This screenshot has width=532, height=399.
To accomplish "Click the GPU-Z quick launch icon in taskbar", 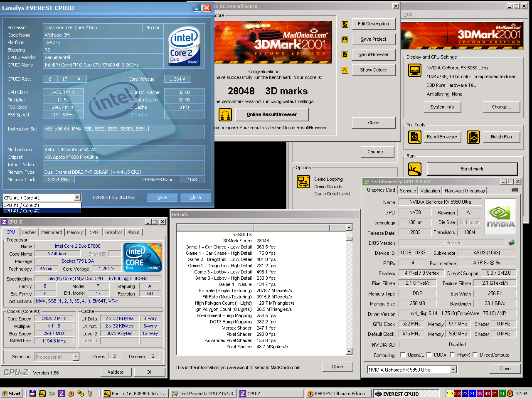I will coord(52,393).
